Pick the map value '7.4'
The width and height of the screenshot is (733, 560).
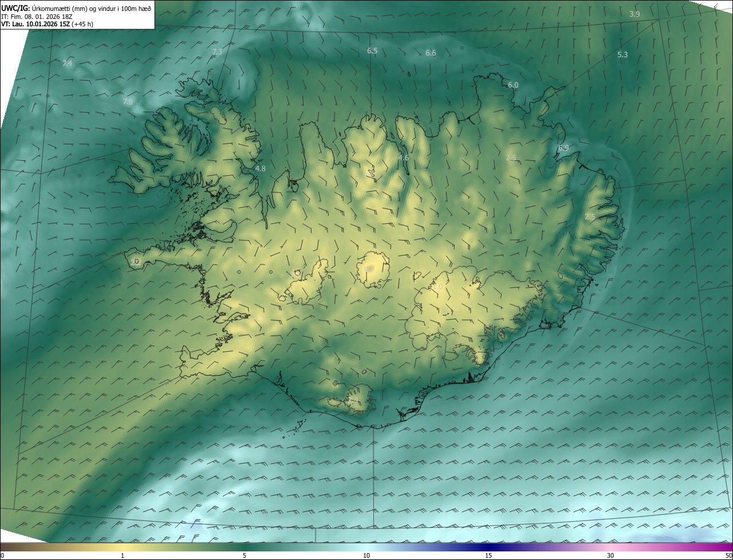pyautogui.click(x=67, y=63)
